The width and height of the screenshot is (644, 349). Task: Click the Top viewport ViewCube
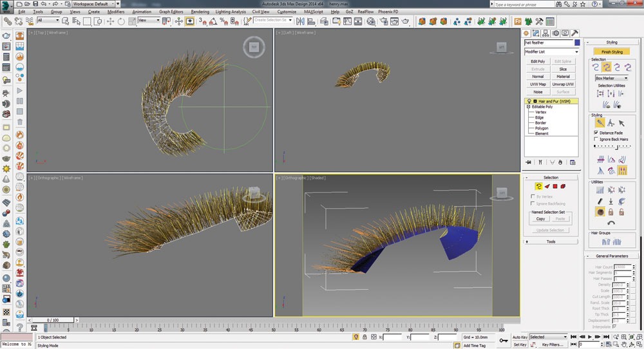(253, 47)
